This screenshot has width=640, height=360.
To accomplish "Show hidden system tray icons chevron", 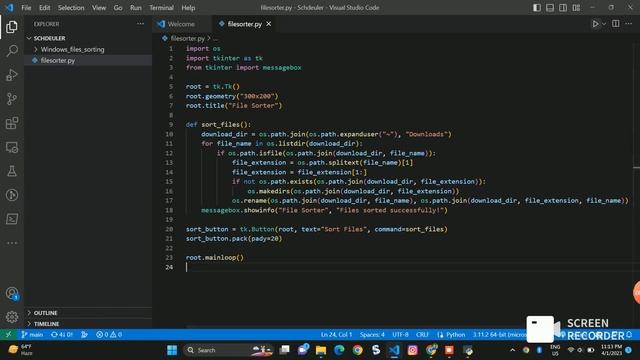I will click(512, 350).
